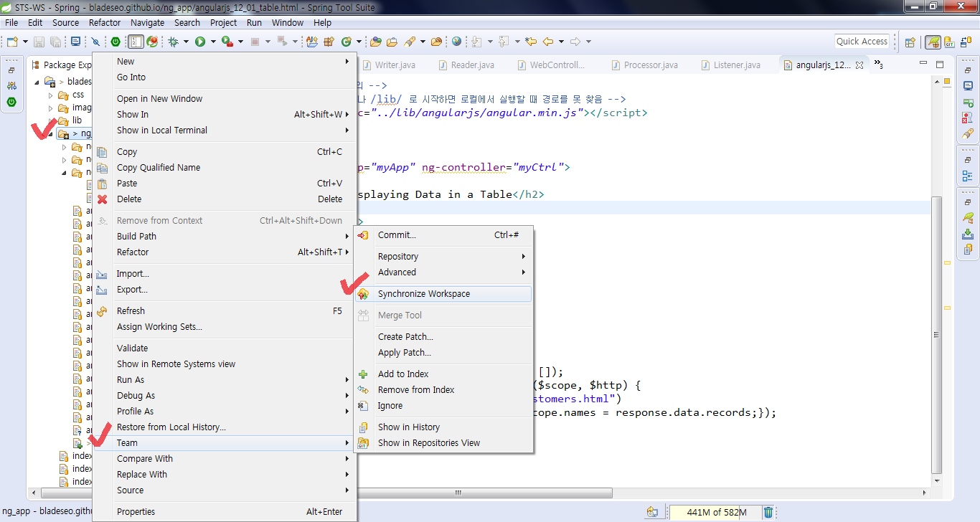The image size is (980, 522).
Task: Click the Quick Access button
Action: point(862,41)
